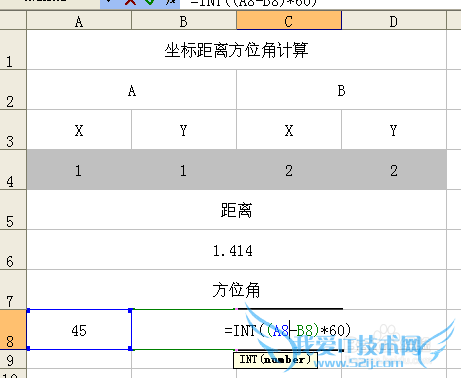This screenshot has height=378, width=461.
Task: Select row 7 header
Action: click(x=13, y=290)
